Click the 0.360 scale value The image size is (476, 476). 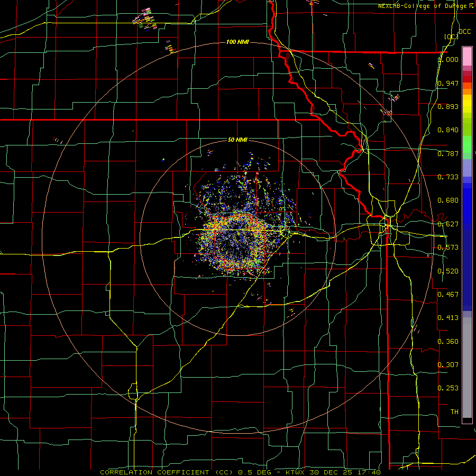(448, 342)
